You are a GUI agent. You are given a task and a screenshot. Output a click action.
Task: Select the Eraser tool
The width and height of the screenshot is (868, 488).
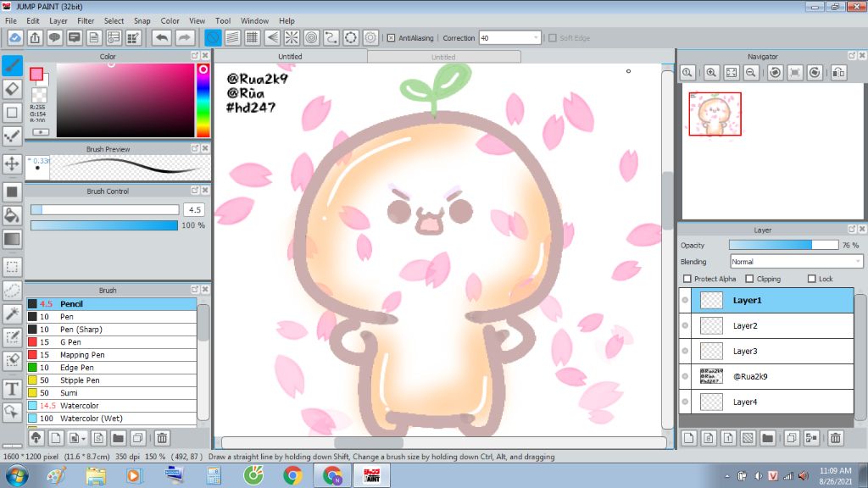tap(12, 89)
